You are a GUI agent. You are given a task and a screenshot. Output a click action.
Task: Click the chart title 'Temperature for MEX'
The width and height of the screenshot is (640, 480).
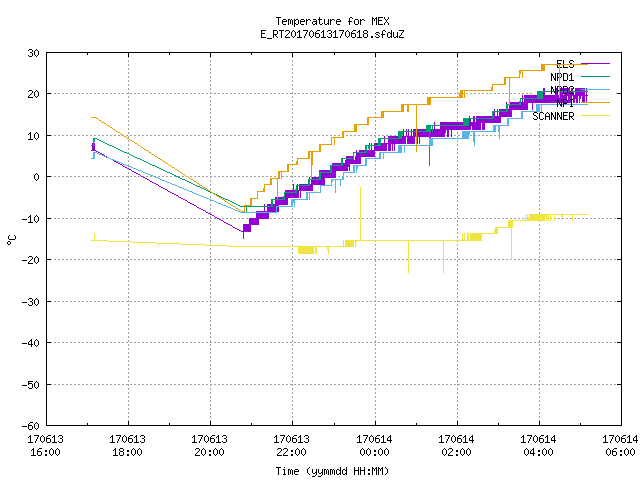(x=332, y=21)
